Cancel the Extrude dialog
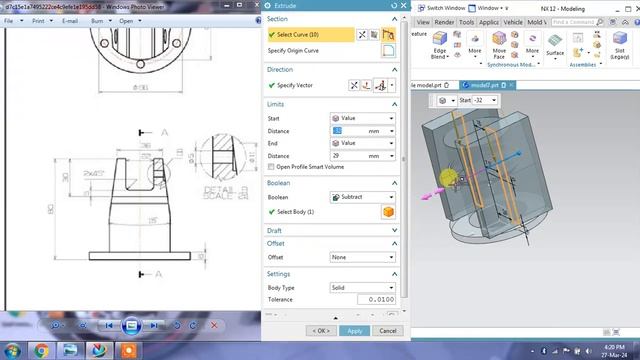The width and height of the screenshot is (640, 360). point(387,331)
